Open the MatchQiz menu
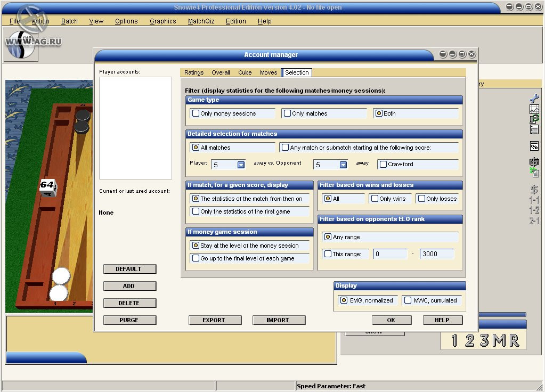Viewport: 545px width, 392px height. click(x=201, y=21)
